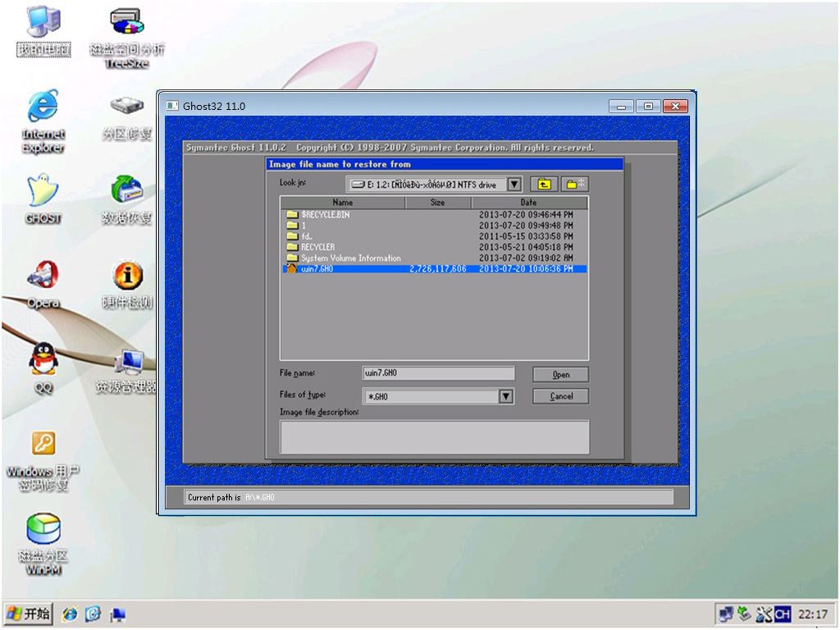The width and height of the screenshot is (840, 630).
Task: Click the Look in drive combo box
Action: (x=434, y=185)
